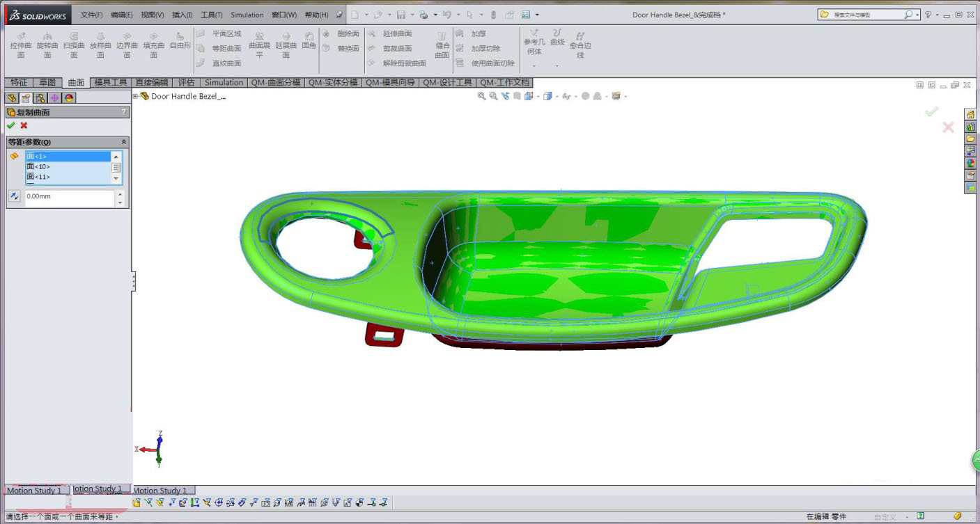This screenshot has height=524, width=980.
Task: Select the 放样曲面 lofted surface tool
Action: 100,45
